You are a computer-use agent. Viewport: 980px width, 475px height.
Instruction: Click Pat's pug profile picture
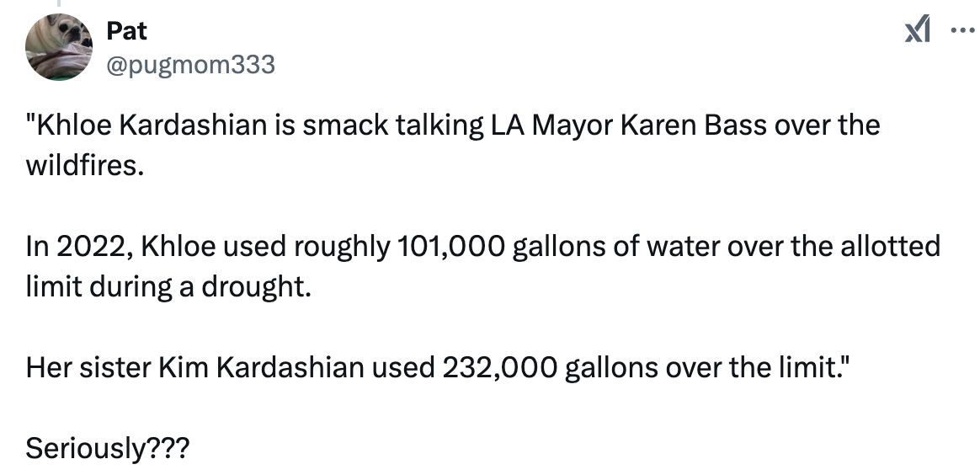click(59, 47)
